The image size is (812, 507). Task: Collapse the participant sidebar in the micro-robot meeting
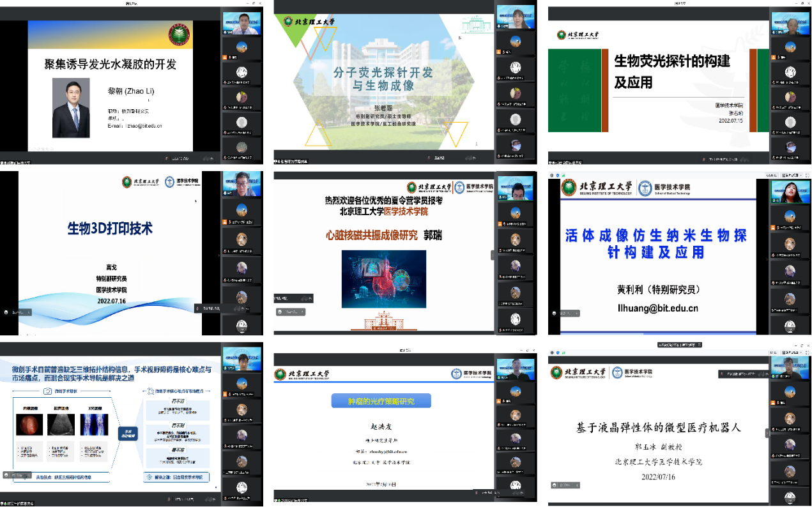tap(767, 432)
